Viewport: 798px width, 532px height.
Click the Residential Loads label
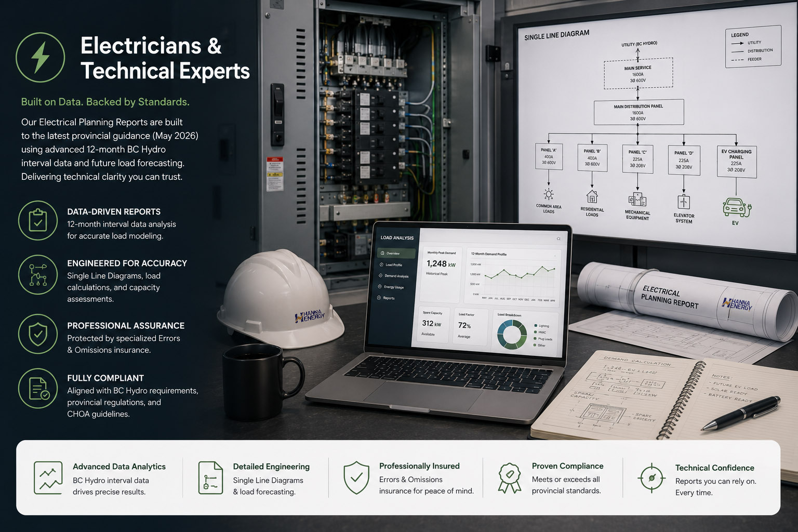tap(592, 212)
